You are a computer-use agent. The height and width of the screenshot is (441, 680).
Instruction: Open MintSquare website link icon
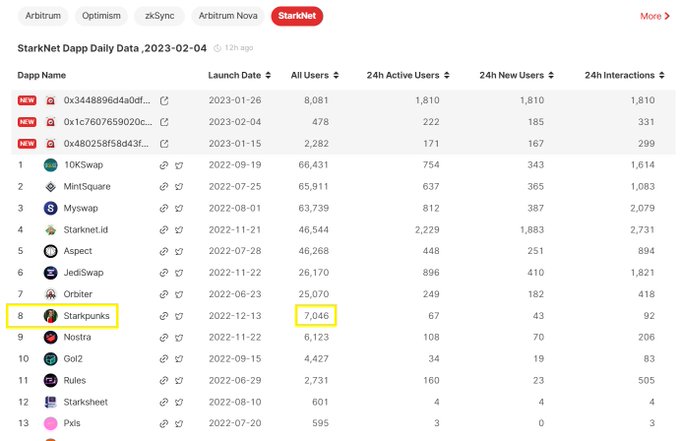pos(163,187)
